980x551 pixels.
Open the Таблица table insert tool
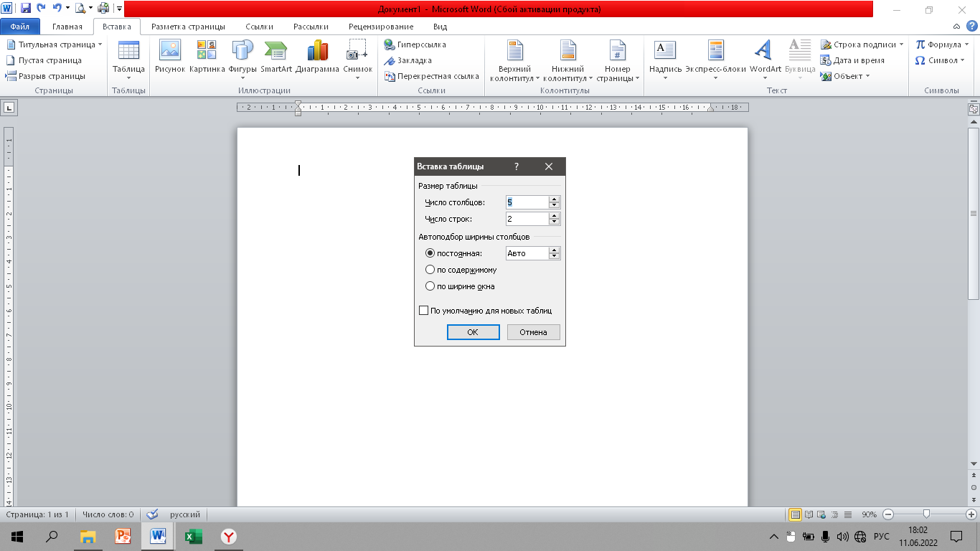[128, 60]
